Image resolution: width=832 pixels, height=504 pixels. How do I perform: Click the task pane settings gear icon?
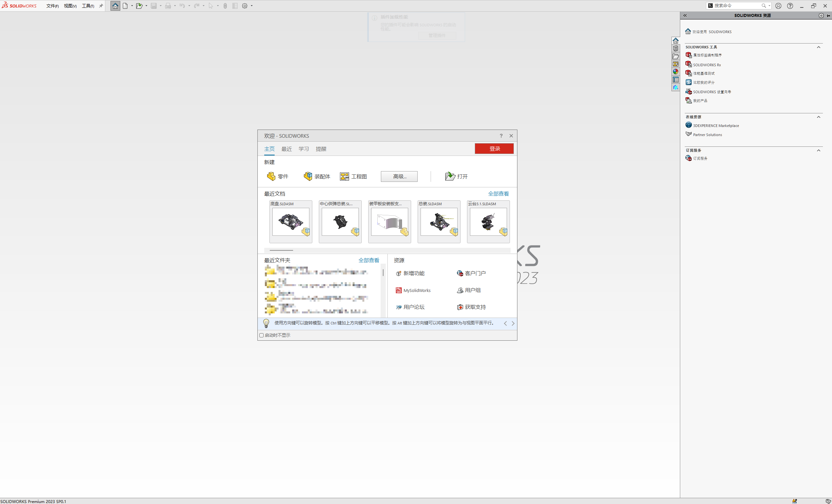821,16
